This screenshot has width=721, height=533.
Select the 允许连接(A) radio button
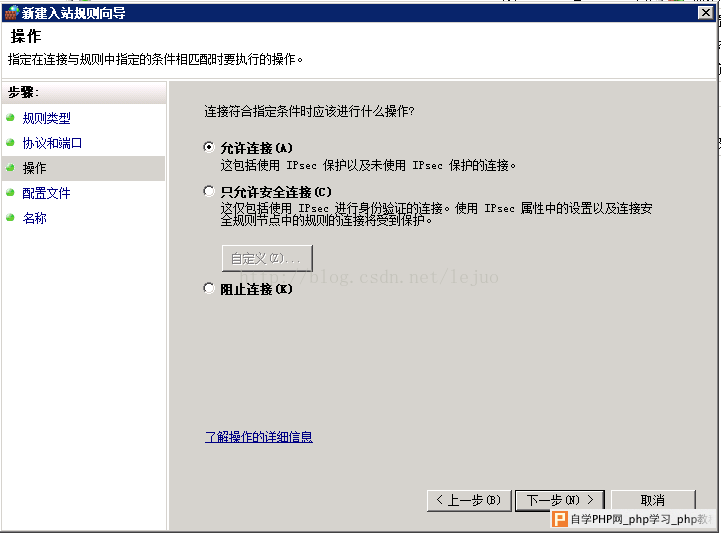tap(209, 148)
